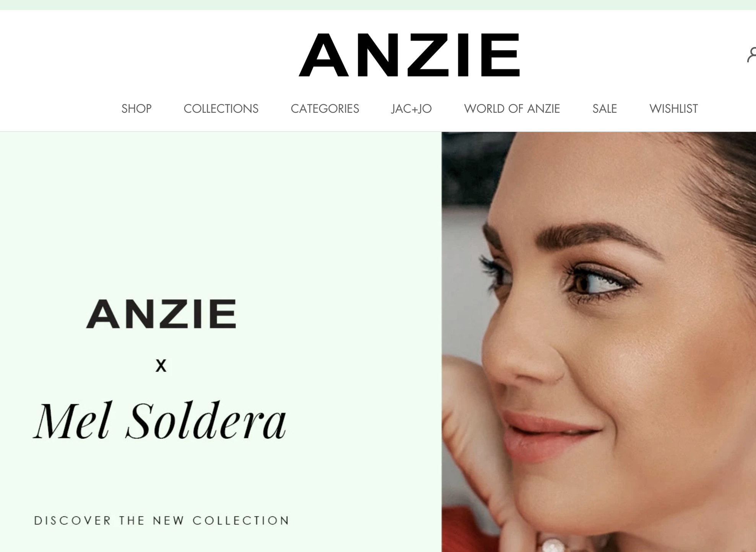
Task: Open the SHOP menu
Action: point(136,109)
